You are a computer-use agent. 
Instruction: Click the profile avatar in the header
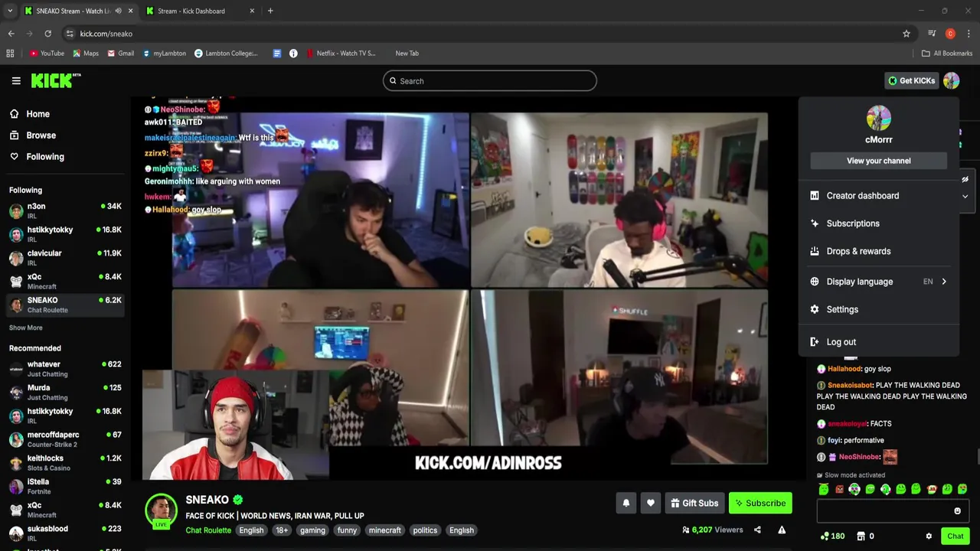pyautogui.click(x=951, y=80)
